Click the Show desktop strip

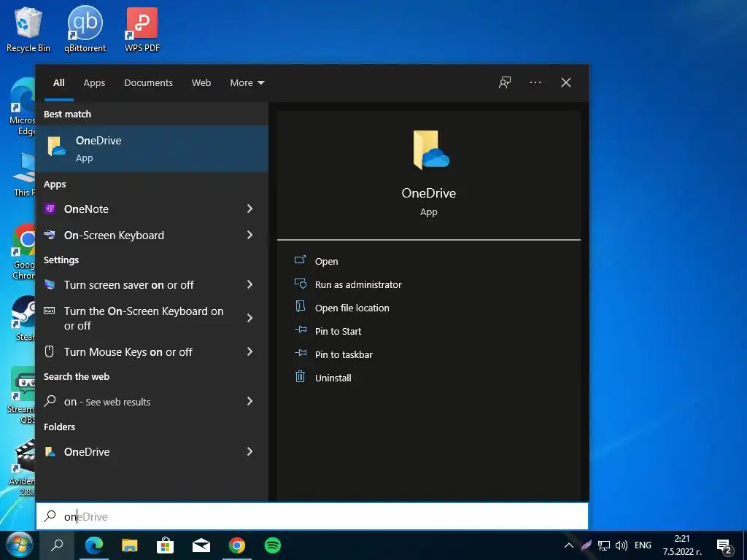pos(745,545)
